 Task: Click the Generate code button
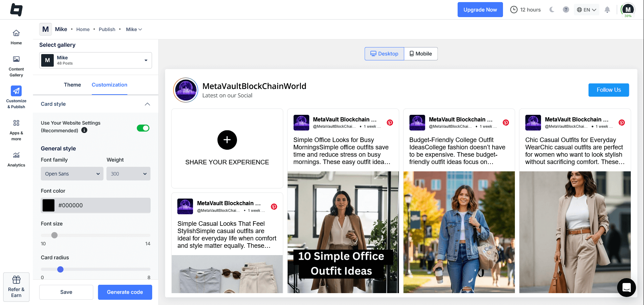125,292
